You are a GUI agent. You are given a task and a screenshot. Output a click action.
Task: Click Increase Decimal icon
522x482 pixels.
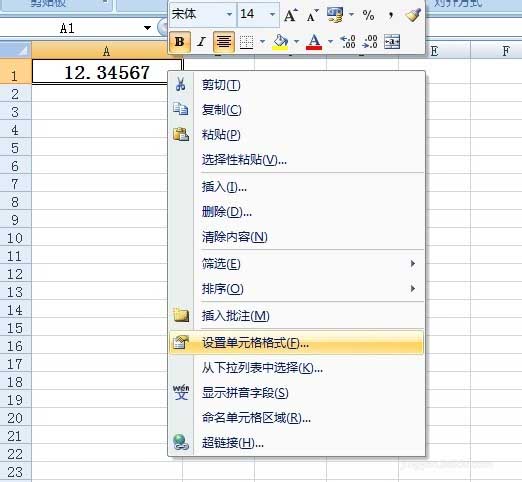coord(347,42)
